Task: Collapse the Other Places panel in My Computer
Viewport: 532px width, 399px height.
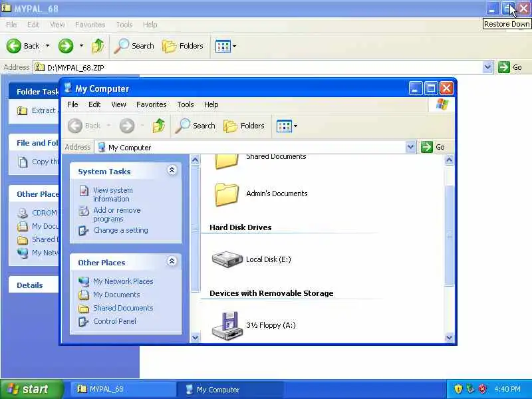Action: pos(172,261)
